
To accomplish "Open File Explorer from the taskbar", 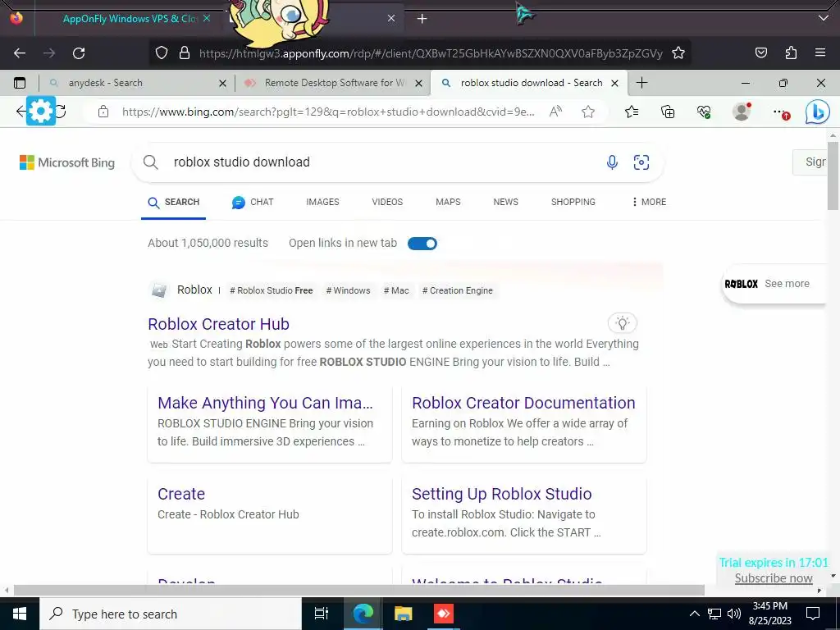I will (404, 614).
